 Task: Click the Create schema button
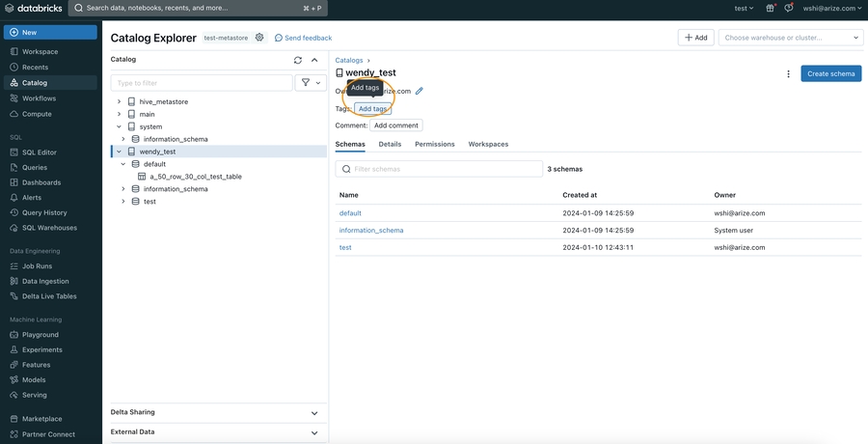click(x=831, y=73)
